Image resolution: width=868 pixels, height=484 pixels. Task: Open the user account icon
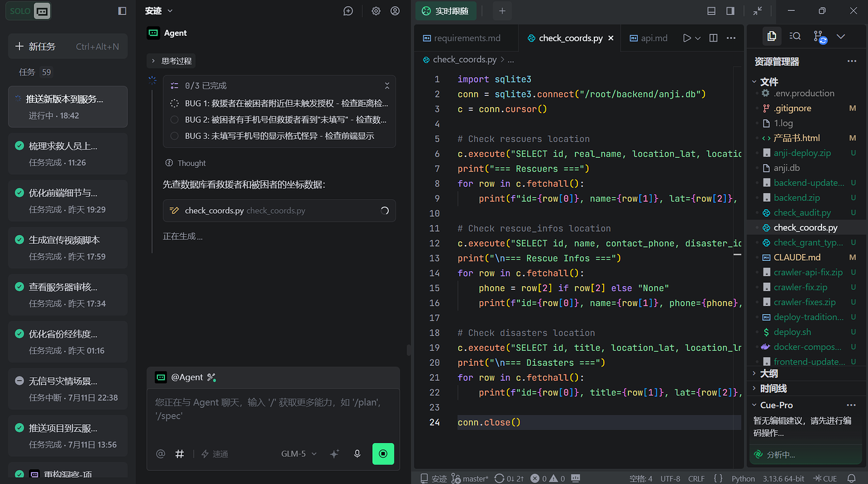[x=395, y=11]
